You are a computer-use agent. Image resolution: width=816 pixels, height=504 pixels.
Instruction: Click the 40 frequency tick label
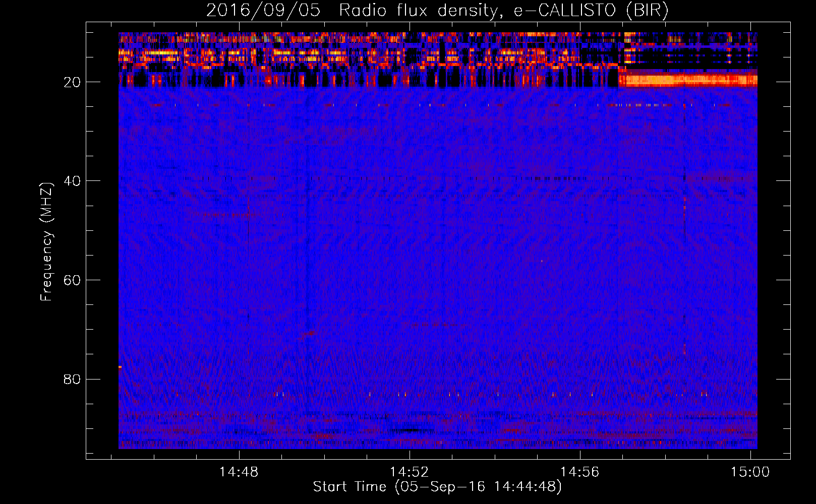coord(73,181)
